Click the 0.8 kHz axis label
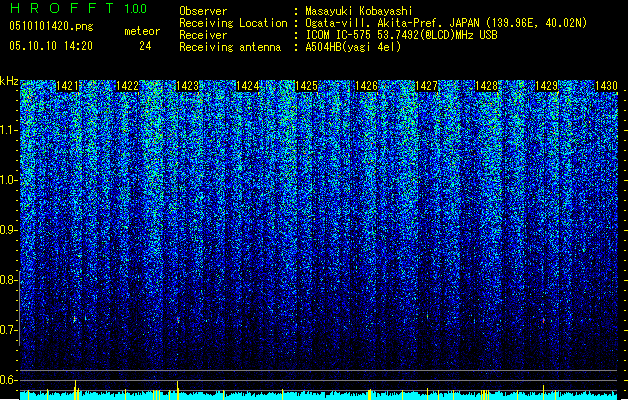Image resolution: width=629 pixels, height=400 pixels. [x=9, y=280]
